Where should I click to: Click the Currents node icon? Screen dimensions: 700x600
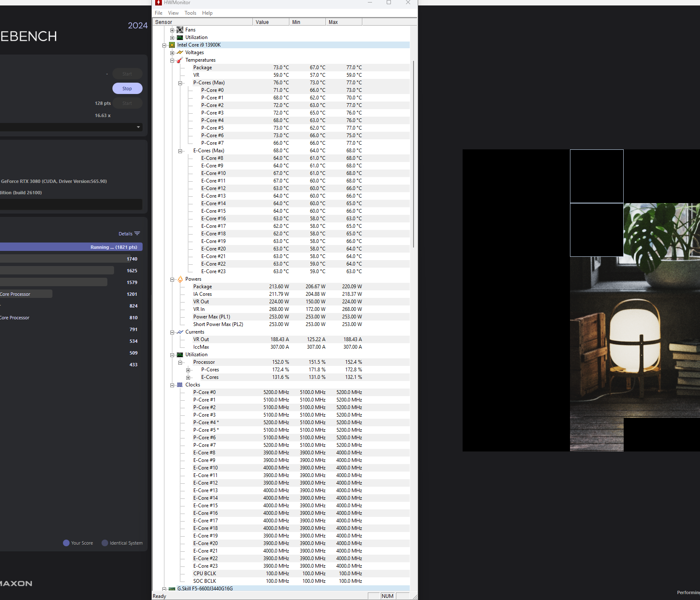point(180,332)
